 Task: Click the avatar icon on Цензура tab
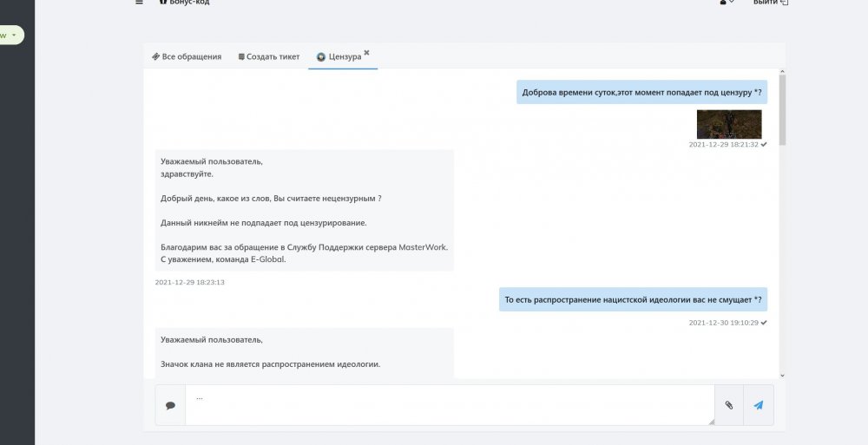click(x=321, y=56)
